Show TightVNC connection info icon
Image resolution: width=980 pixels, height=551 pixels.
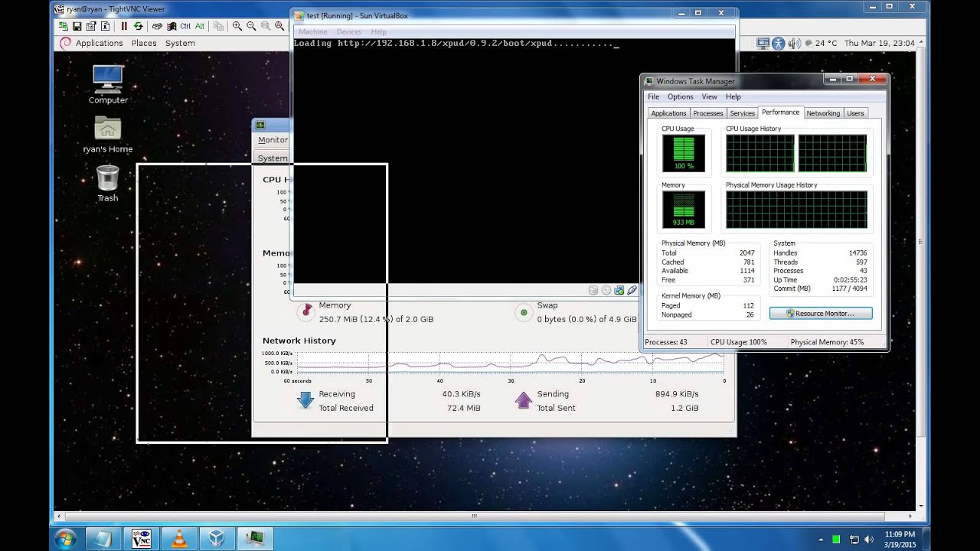(105, 26)
